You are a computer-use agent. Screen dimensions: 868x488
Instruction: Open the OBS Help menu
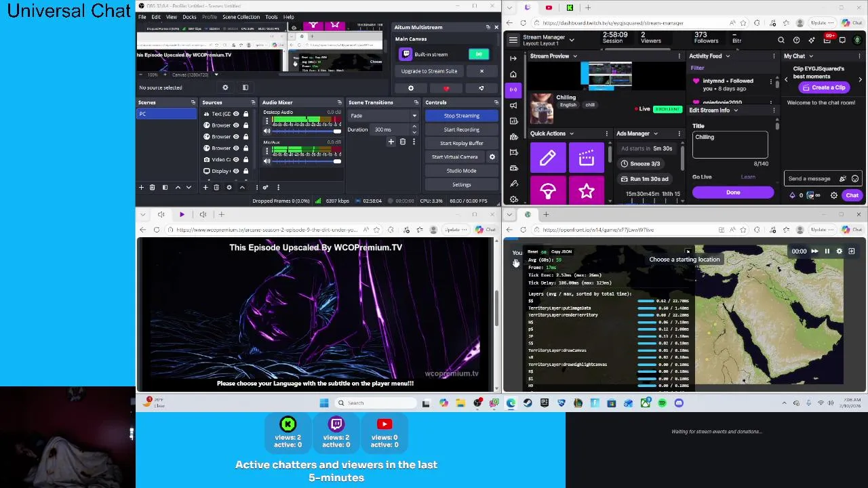point(288,17)
